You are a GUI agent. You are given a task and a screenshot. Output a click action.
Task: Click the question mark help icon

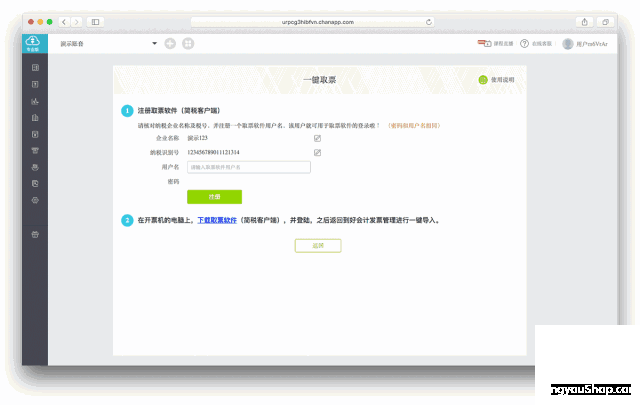[524, 43]
